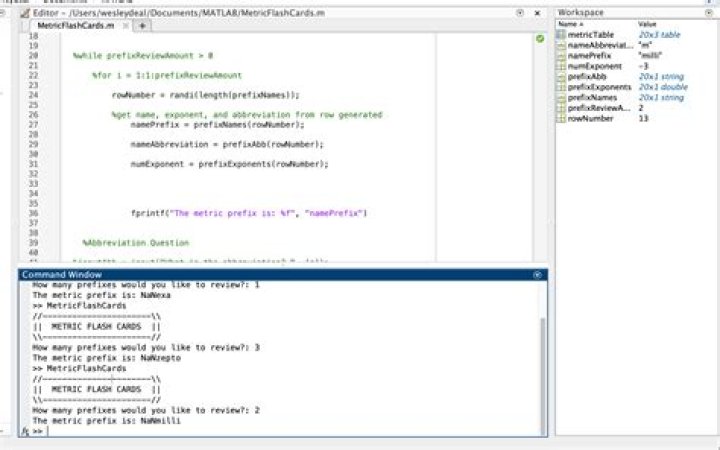
Task: Click the green code analyzer status indicator
Action: click(540, 39)
